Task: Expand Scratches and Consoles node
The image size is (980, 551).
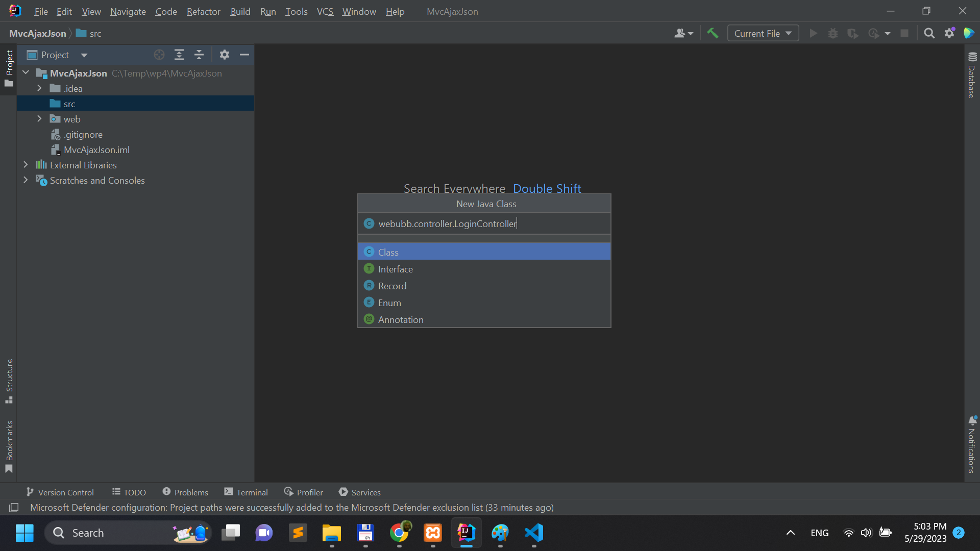Action: 26,180
